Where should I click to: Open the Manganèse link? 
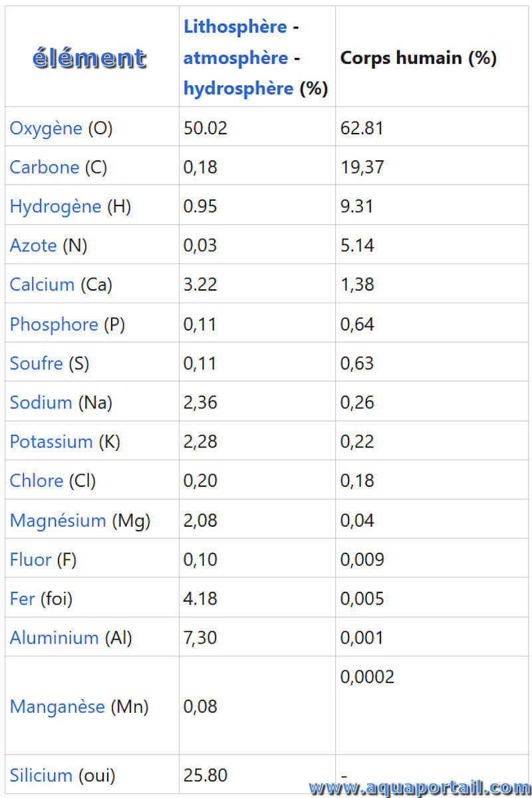[57, 706]
